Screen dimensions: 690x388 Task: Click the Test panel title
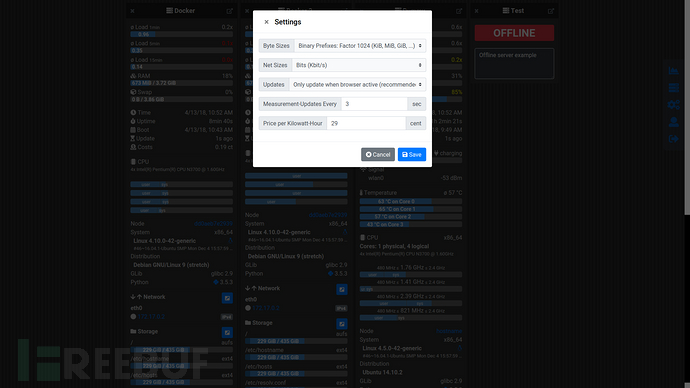[514, 11]
